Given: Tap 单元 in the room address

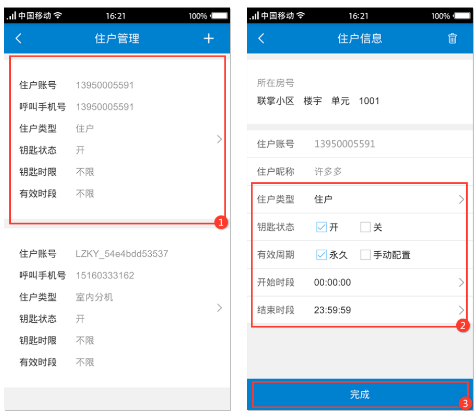Looking at the screenshot, I should (x=340, y=101).
